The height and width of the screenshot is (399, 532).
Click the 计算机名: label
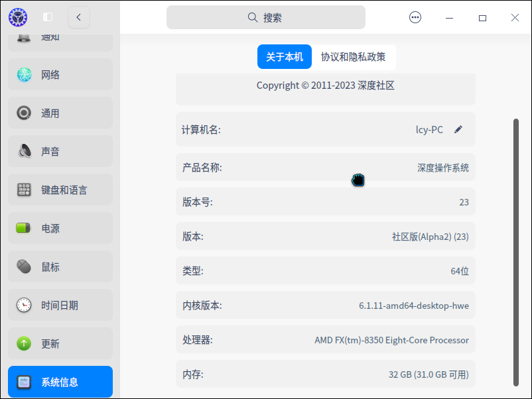point(201,129)
